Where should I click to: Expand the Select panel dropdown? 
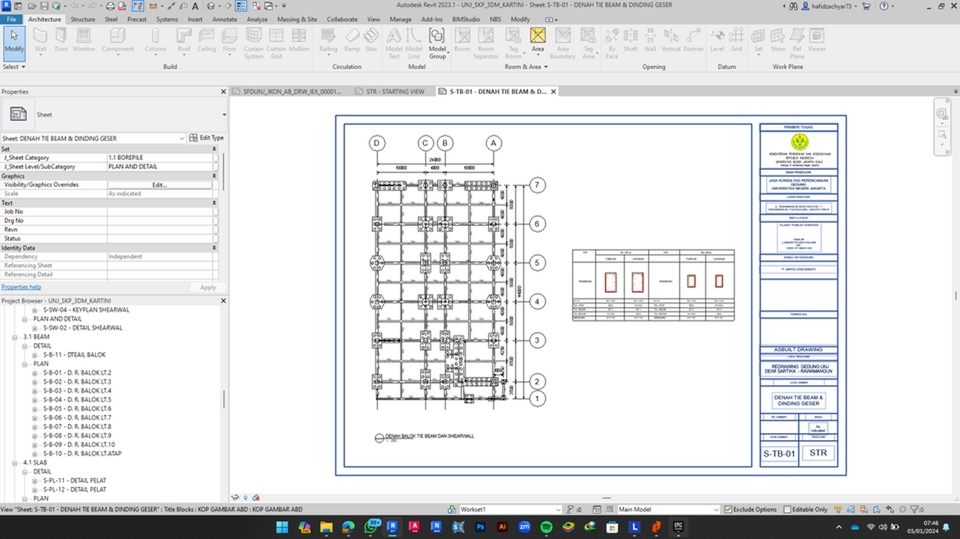coord(15,67)
